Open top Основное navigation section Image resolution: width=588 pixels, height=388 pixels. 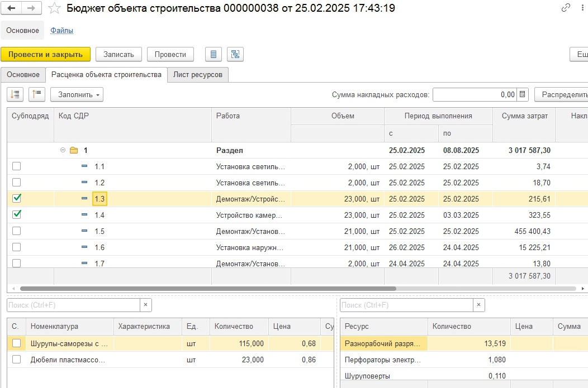pos(22,30)
